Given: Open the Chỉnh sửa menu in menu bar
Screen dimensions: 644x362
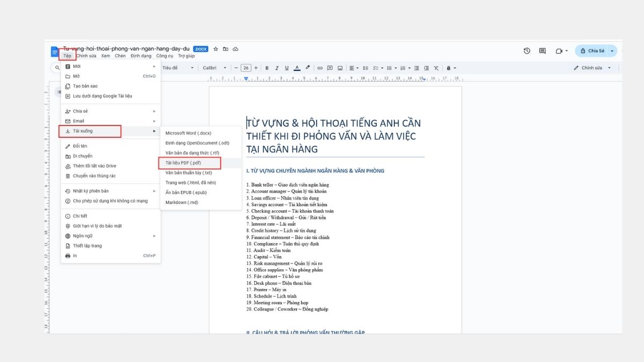Looking at the screenshot, I should [x=86, y=56].
